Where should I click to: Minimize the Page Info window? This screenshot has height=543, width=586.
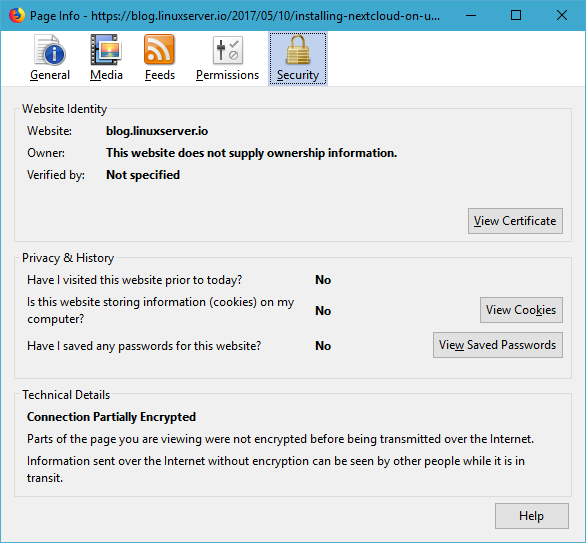pos(471,16)
